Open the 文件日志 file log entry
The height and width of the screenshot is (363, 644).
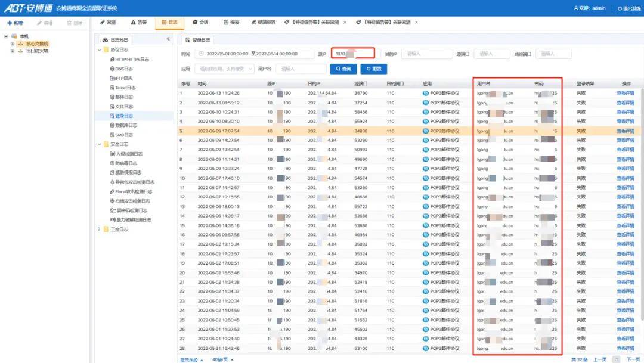(121, 106)
